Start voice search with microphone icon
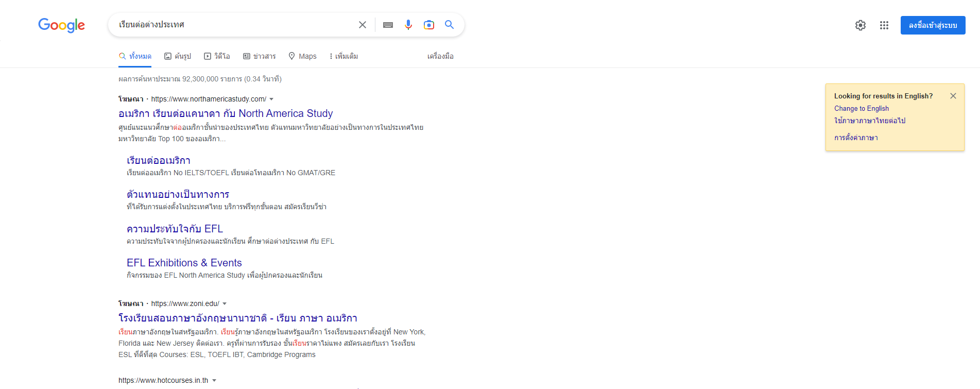Screen dimensions: 980x389 click(x=408, y=25)
